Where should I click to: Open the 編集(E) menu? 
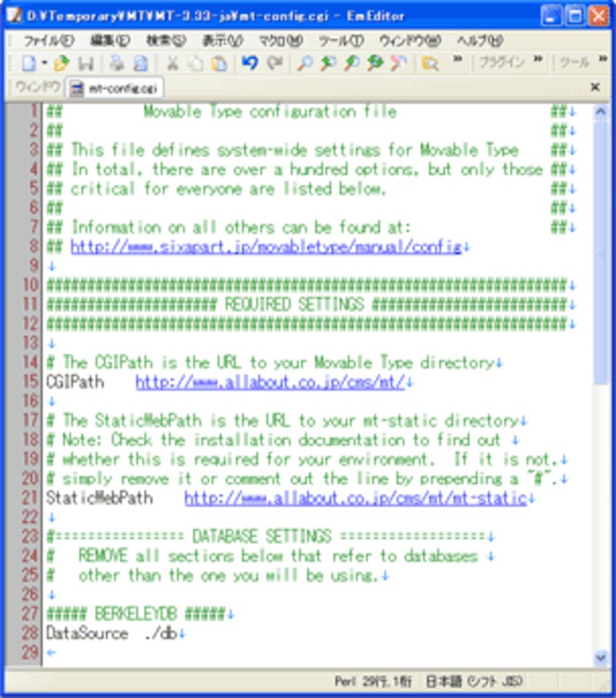(110, 41)
